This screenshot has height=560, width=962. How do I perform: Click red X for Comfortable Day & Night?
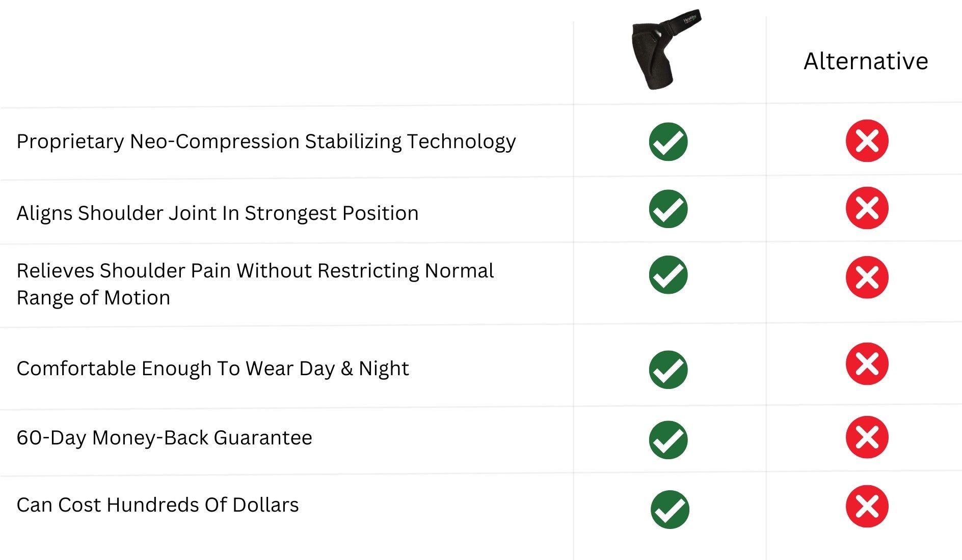(867, 363)
